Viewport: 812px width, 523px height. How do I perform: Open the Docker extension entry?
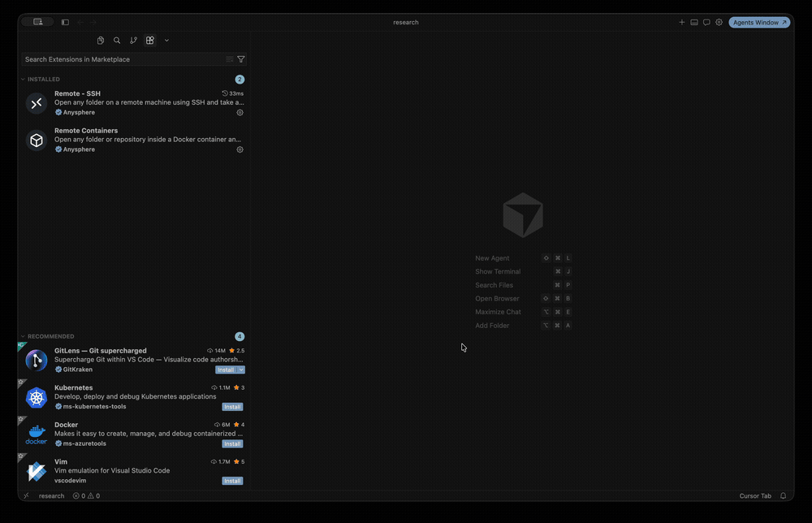click(134, 434)
